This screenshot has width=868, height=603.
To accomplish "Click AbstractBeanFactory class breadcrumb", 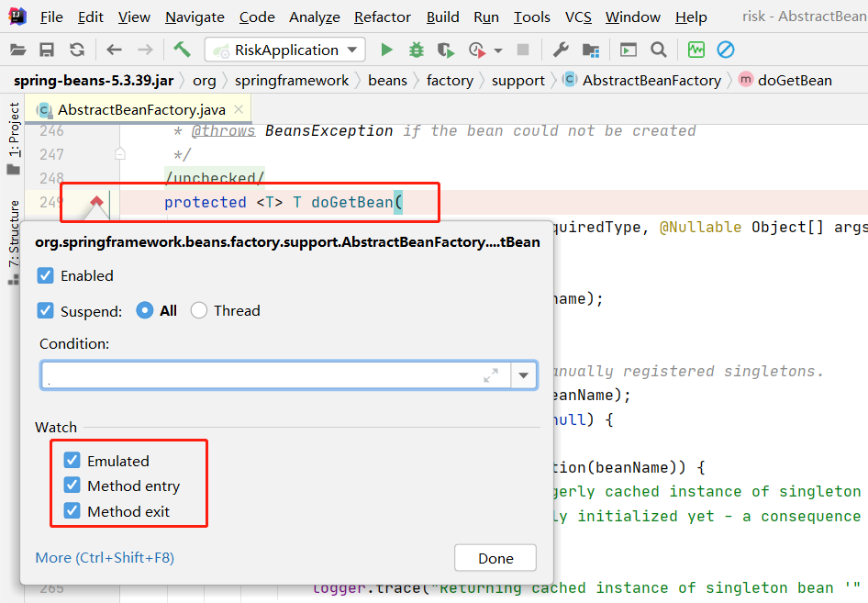I will 642,80.
